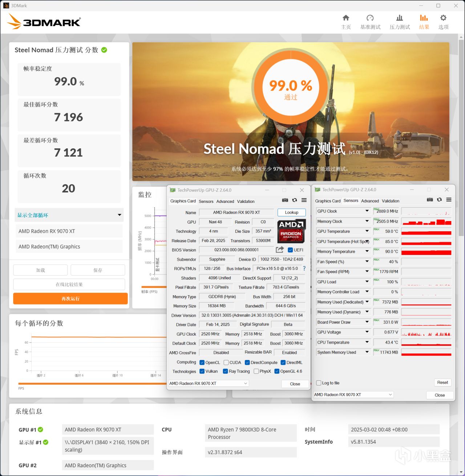Open the Memory Clock sensor dropdown arrow
This screenshot has width=465, height=476.
tap(367, 221)
